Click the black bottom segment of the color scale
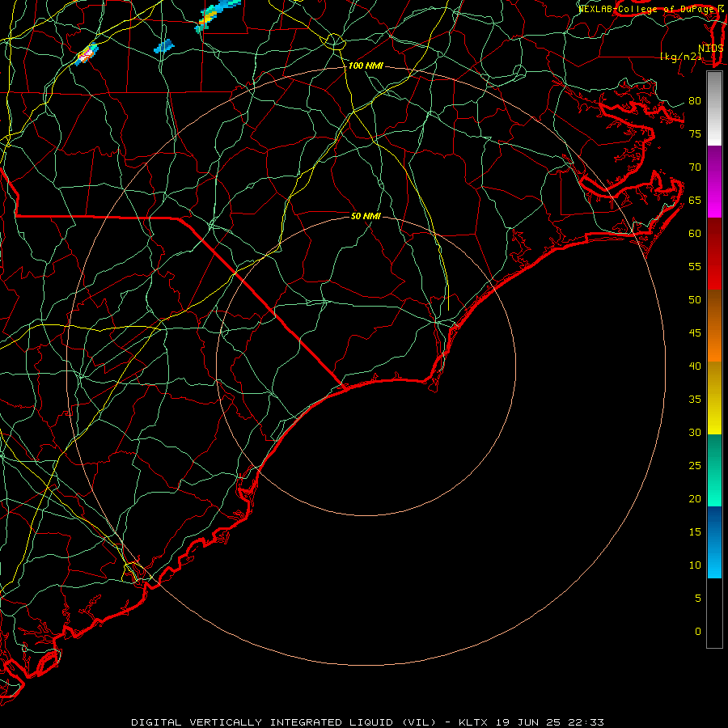The height and width of the screenshot is (728, 728). 714,612
